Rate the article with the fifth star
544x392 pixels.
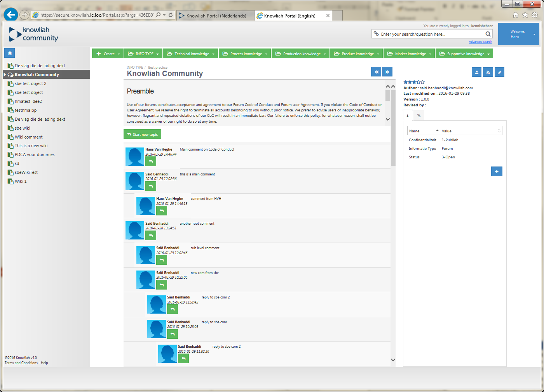coord(423,82)
